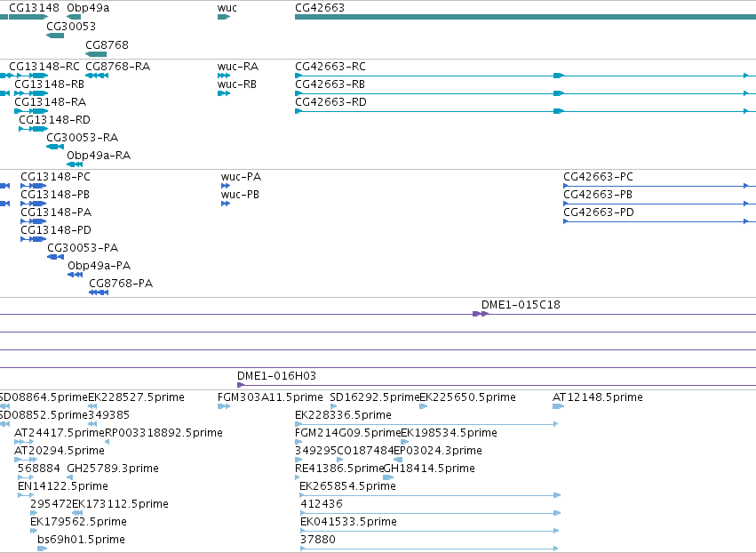
Task: Click EST bs69h01.5prime
Action: click(81, 540)
